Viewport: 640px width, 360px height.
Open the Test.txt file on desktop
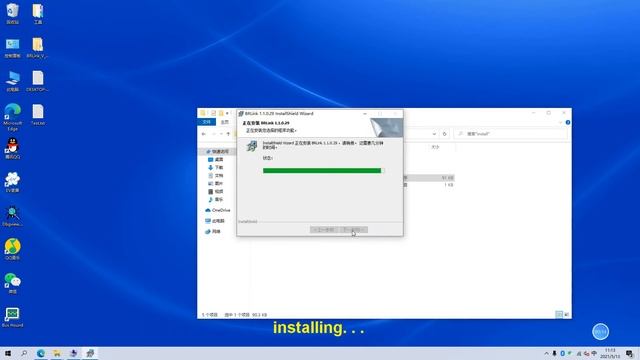(38, 114)
